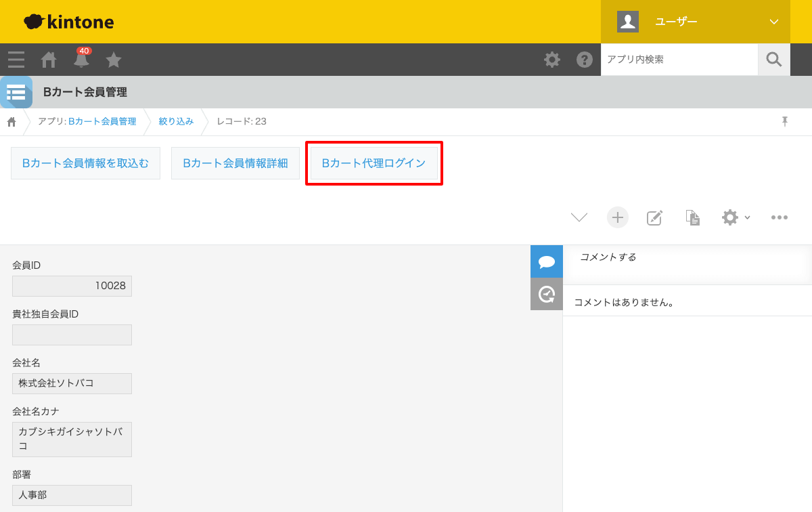Go to 絞り込み in the breadcrumb trail

click(x=177, y=122)
